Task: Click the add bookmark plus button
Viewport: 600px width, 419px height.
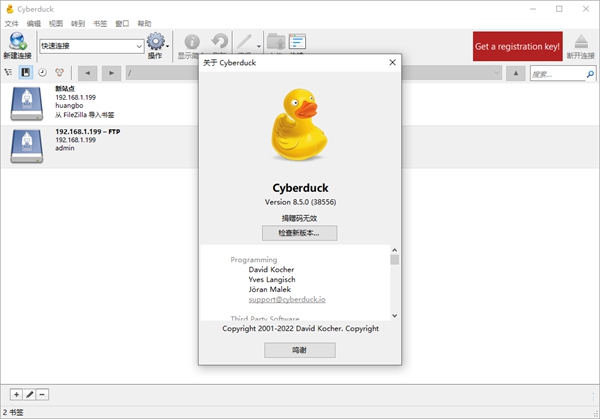Action: point(16,396)
